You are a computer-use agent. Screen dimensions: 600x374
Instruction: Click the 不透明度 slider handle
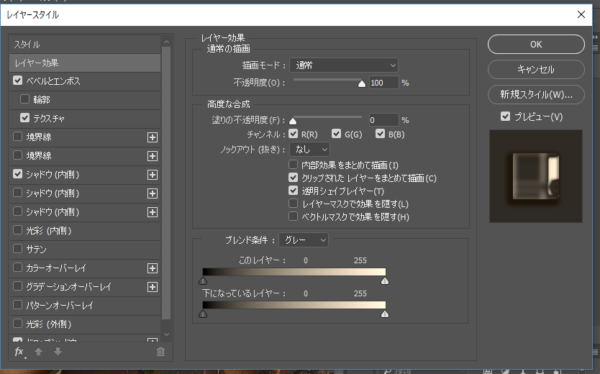362,83
